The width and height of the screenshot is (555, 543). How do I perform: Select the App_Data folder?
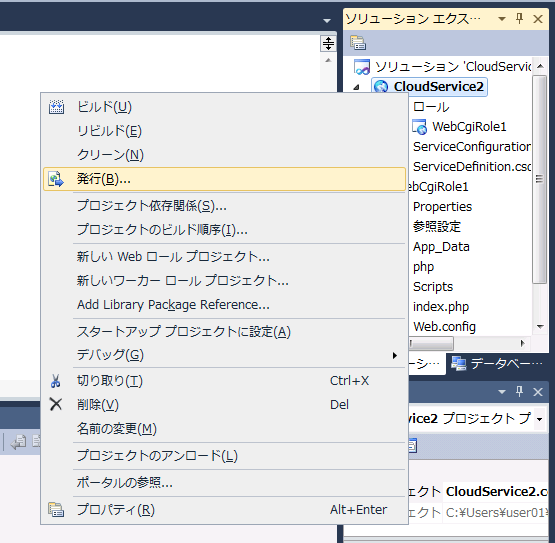click(441, 247)
